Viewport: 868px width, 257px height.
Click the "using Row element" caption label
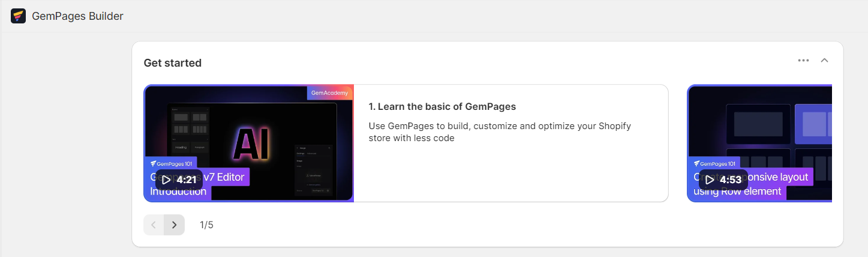click(737, 192)
